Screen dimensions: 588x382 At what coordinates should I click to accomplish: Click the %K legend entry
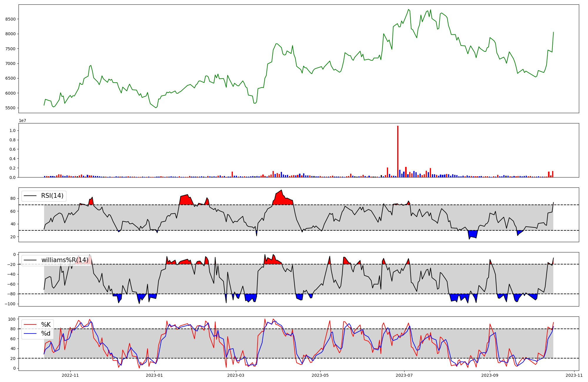tap(46, 325)
